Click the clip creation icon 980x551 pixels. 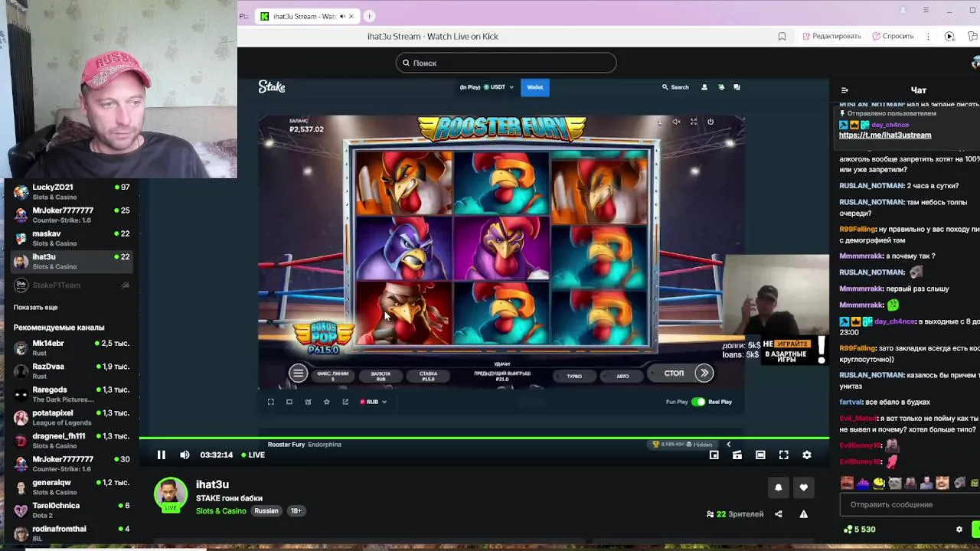coord(737,455)
